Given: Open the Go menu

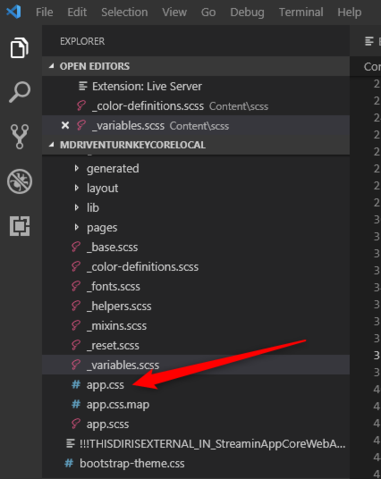Looking at the screenshot, I should (208, 12).
